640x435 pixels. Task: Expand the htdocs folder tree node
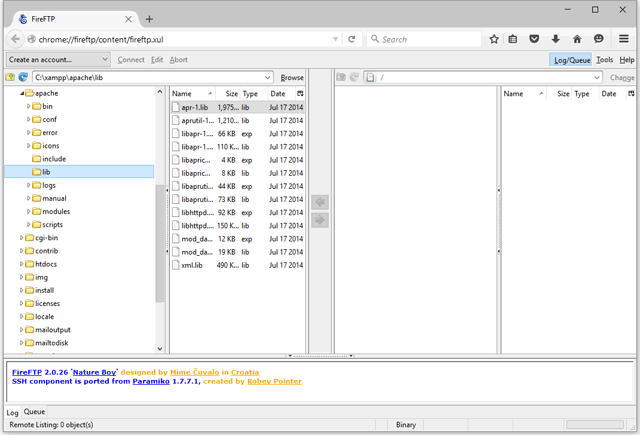tap(22, 264)
